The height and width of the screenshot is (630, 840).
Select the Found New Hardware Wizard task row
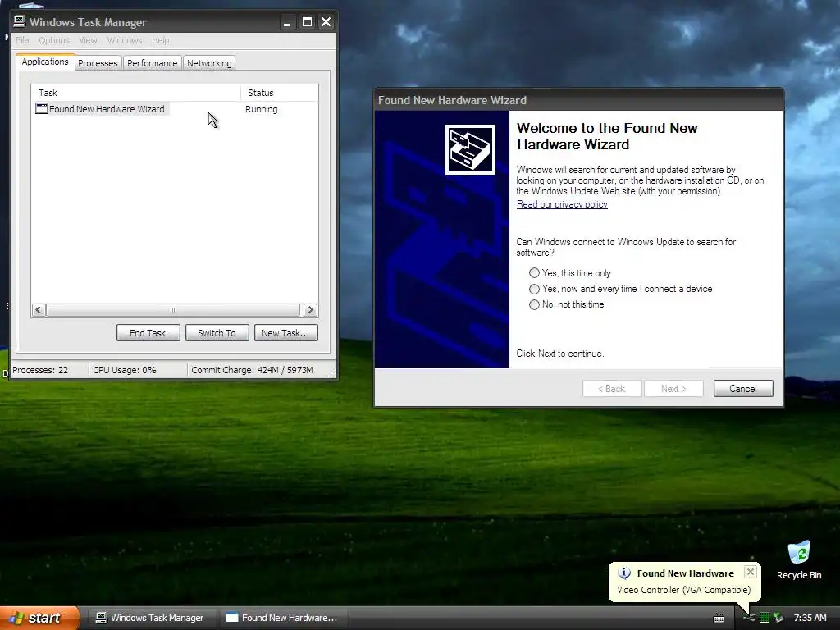point(175,109)
